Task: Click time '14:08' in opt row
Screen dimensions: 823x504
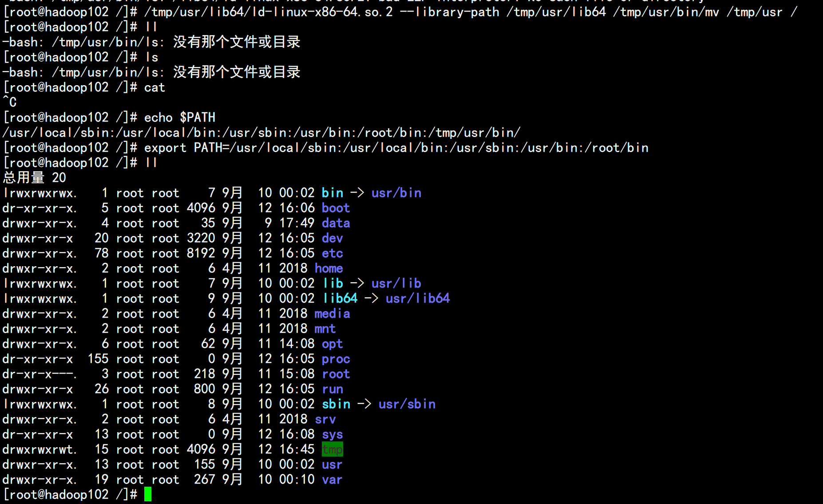Action: [297, 344]
